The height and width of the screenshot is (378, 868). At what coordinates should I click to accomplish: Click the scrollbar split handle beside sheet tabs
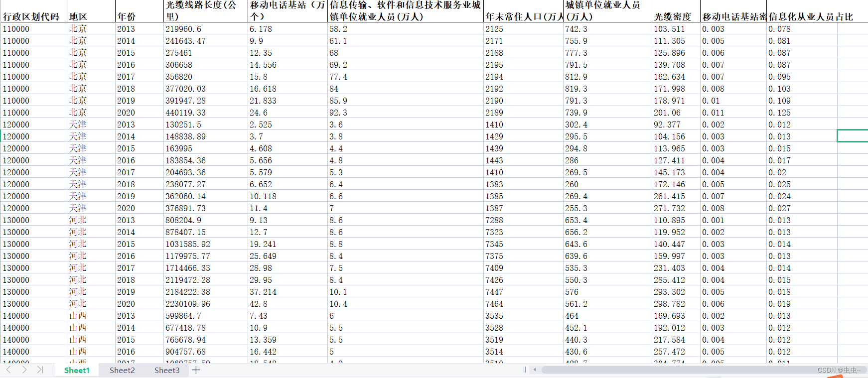click(x=525, y=370)
